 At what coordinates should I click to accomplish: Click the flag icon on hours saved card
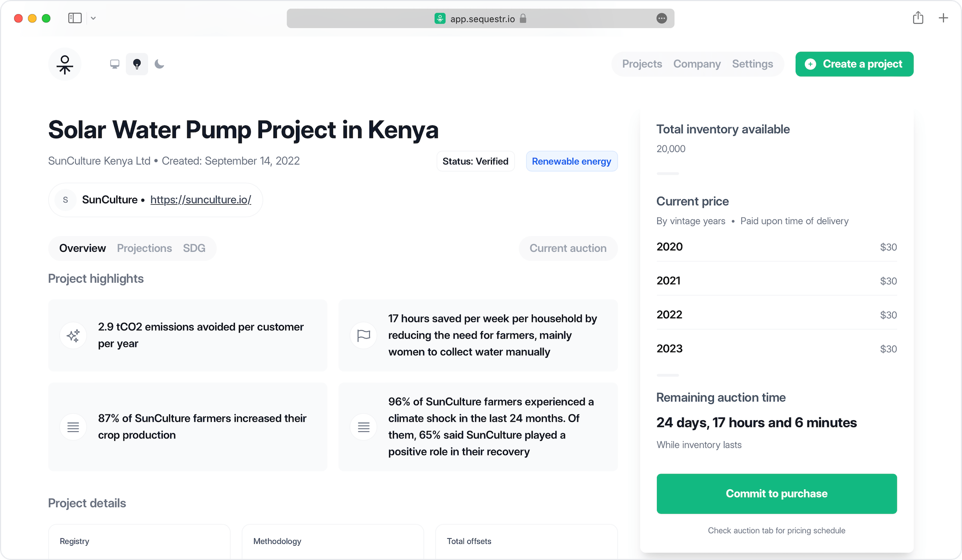coord(364,335)
